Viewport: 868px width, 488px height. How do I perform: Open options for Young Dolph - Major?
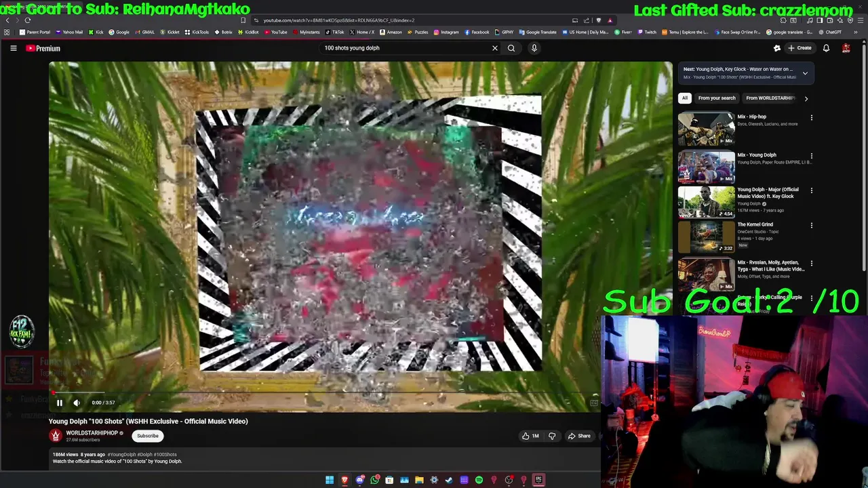[811, 190]
